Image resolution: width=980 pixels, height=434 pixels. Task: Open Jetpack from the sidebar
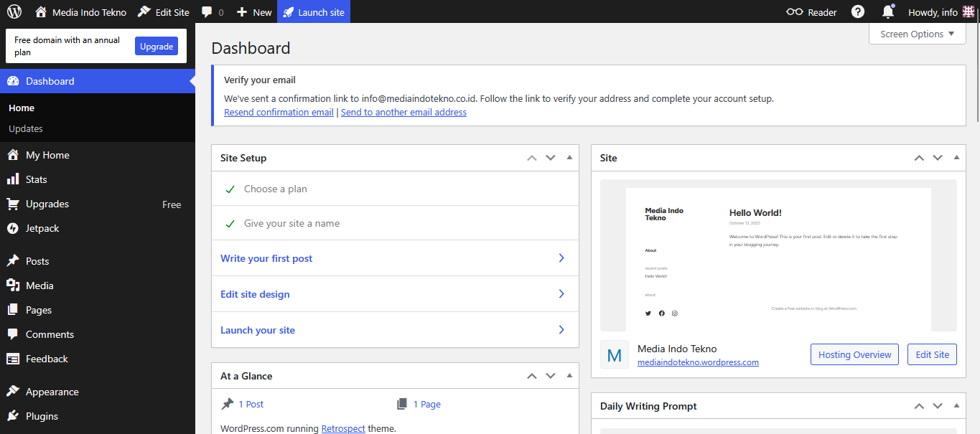42,228
